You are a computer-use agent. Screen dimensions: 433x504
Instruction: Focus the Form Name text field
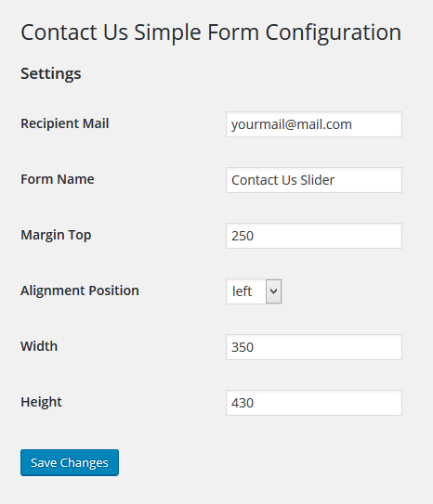[x=314, y=180]
